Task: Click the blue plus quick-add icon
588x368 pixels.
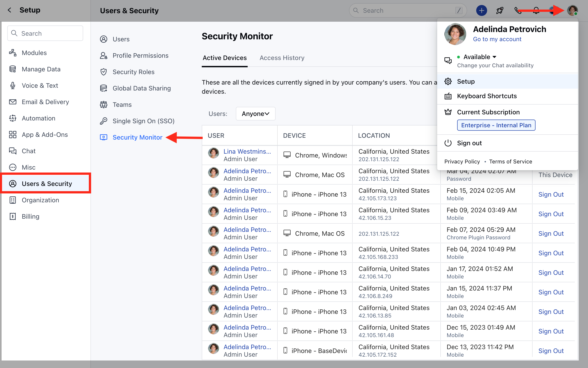Action: pyautogui.click(x=481, y=10)
